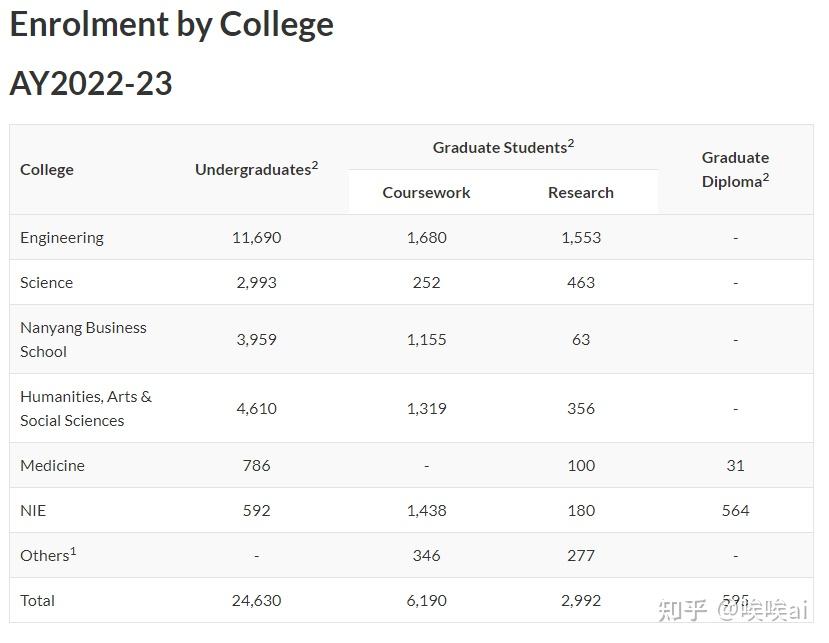Click the AY2022-23 heading
This screenshot has width=829, height=643.
[91, 83]
